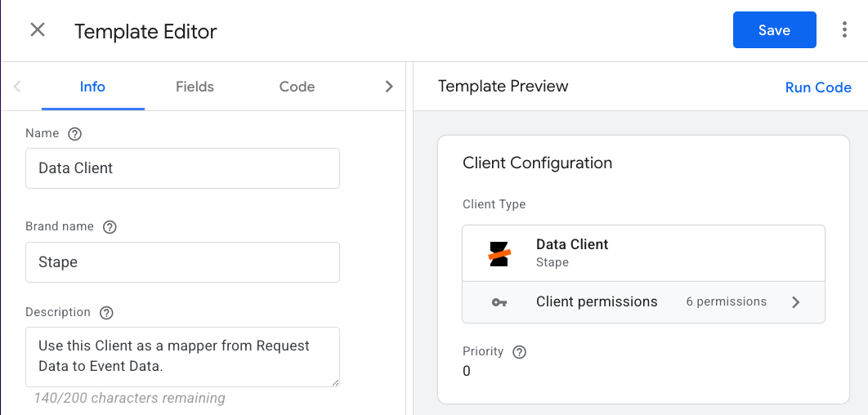868x415 pixels.
Task: Focus the Brand name field containing Stape
Action: pyautogui.click(x=182, y=262)
